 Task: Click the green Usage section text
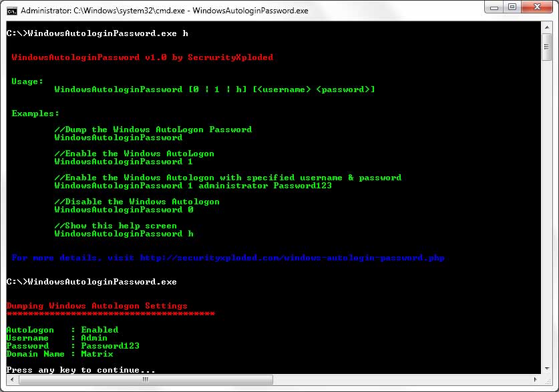[27, 81]
